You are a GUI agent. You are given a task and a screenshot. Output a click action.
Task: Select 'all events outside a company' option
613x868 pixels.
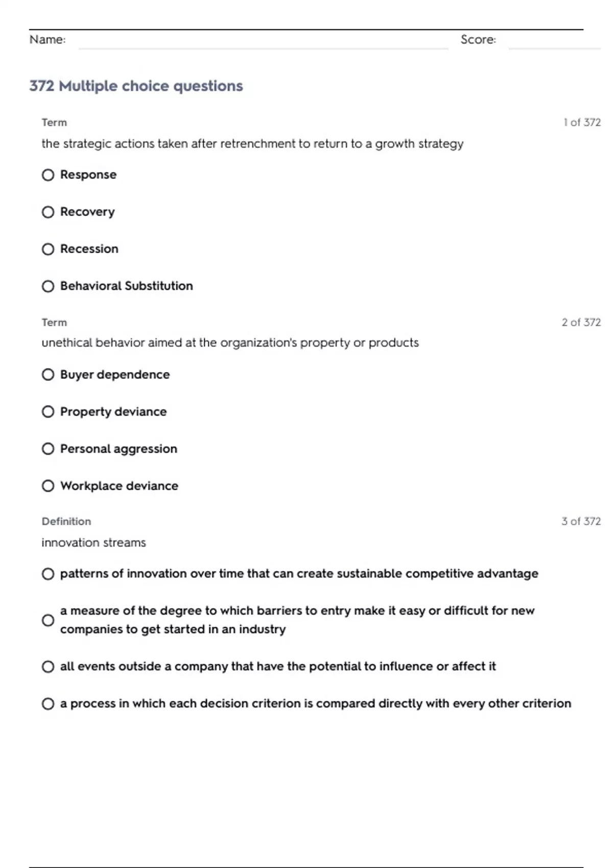[48, 667]
